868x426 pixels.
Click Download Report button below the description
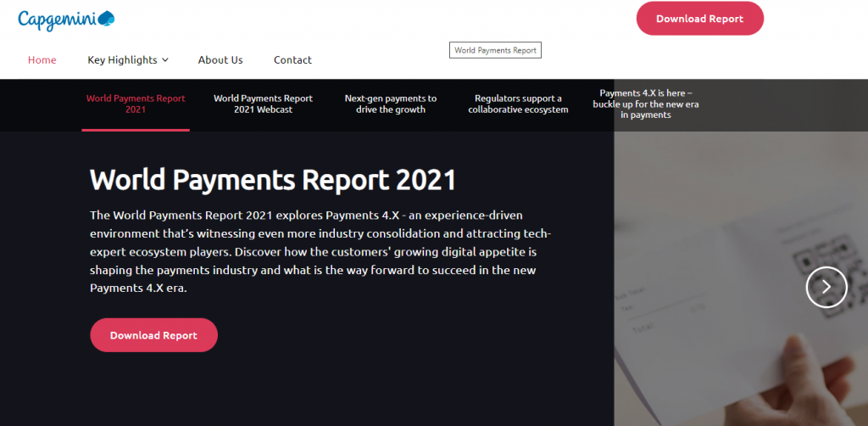pos(154,335)
